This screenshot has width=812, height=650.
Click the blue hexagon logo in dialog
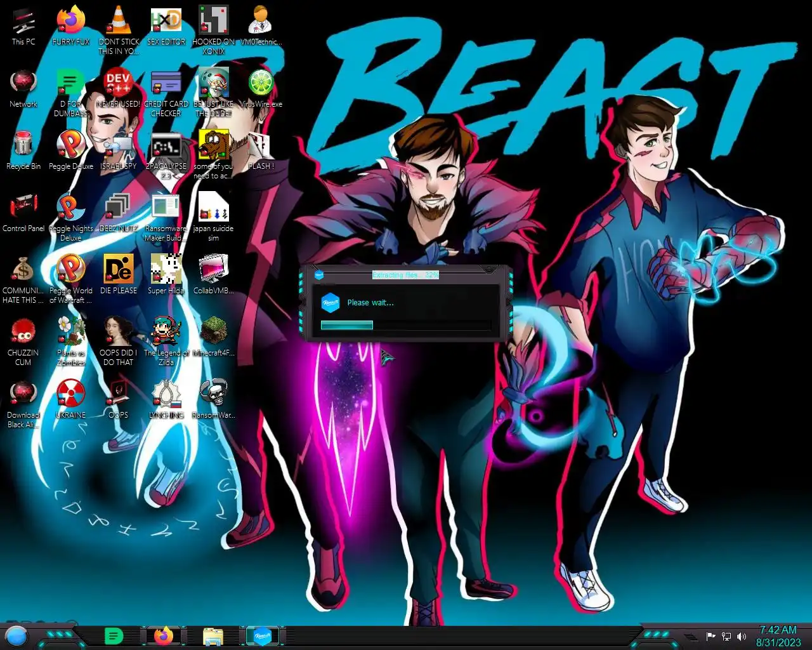click(x=331, y=303)
